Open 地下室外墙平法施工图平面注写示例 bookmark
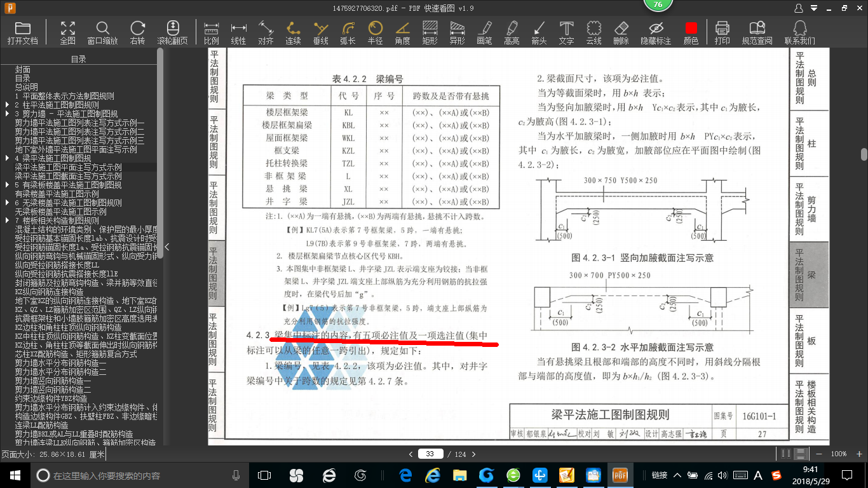Screen dimensions: 868x488 click(x=76, y=149)
